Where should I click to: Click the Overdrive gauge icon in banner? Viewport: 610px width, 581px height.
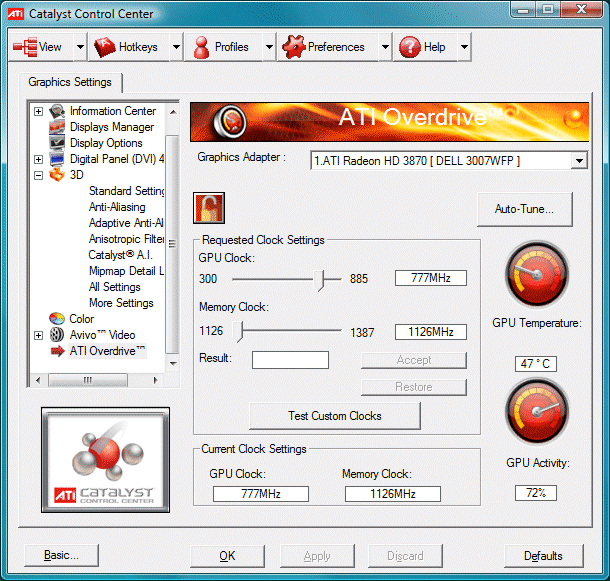(230, 121)
